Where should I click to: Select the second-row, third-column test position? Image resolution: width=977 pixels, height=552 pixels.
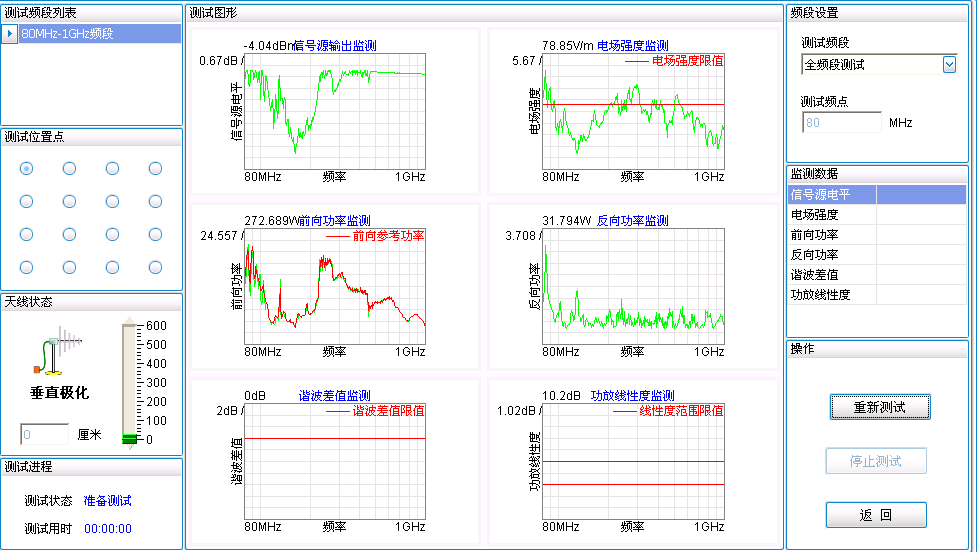112,201
